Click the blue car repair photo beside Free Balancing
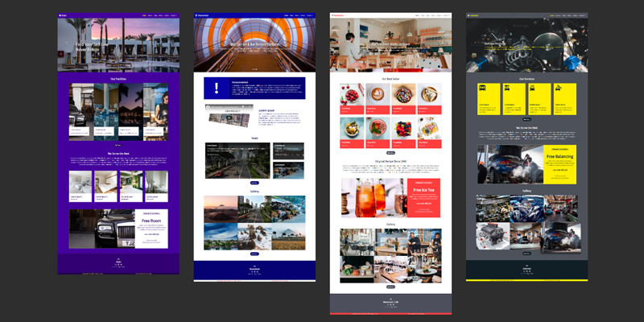Viewport: 644px width, 322px height. (510, 164)
